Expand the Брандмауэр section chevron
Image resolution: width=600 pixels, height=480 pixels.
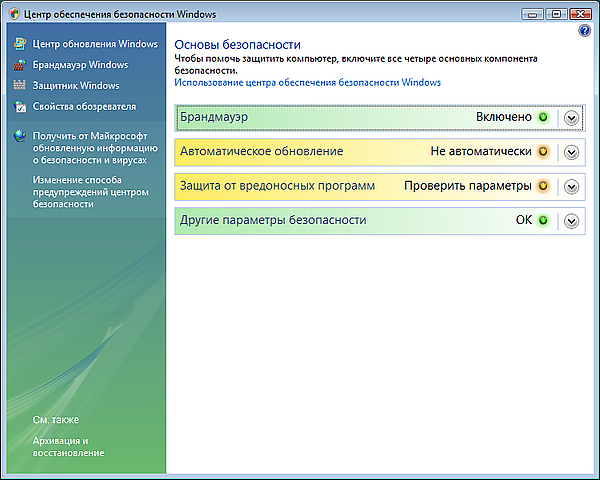[572, 118]
